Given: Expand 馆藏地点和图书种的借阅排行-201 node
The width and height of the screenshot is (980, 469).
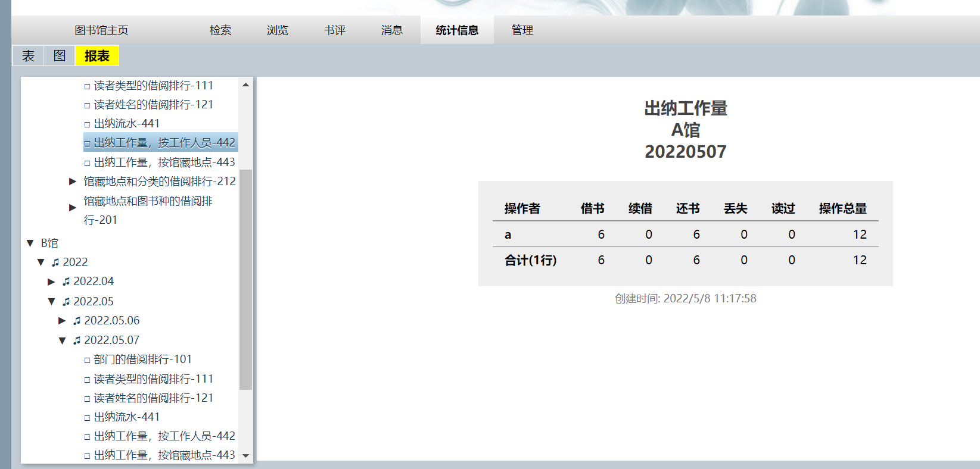Looking at the screenshot, I should click(73, 208).
